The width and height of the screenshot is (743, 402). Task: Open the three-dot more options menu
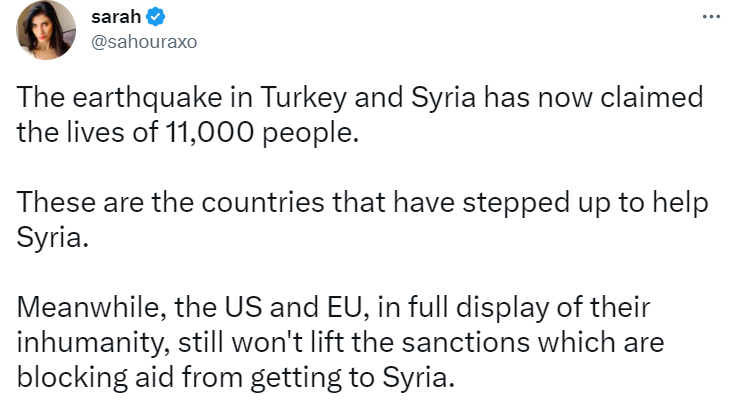point(711,17)
